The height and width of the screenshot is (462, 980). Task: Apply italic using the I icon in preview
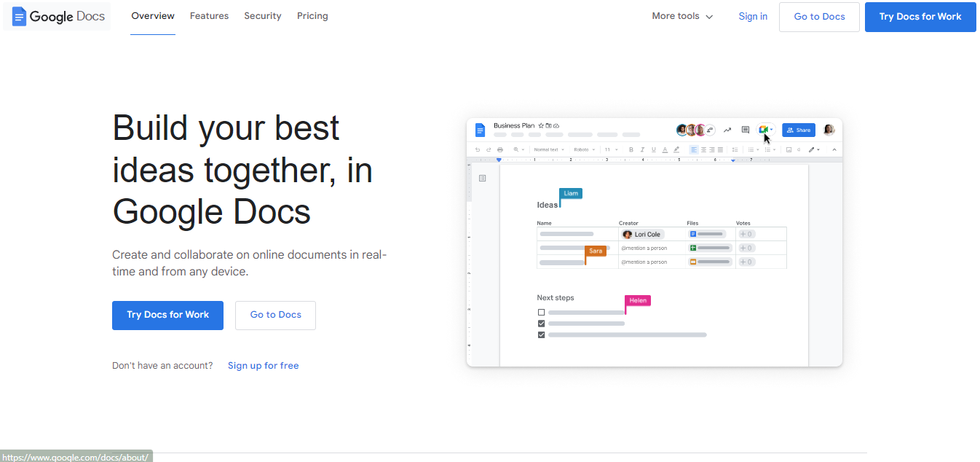tap(642, 149)
